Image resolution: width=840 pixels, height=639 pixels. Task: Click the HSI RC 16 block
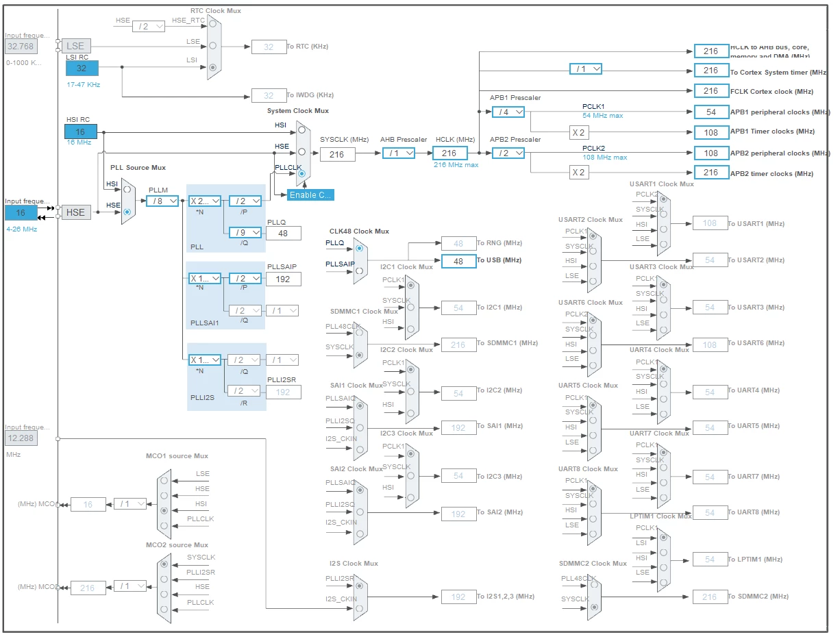point(81,132)
